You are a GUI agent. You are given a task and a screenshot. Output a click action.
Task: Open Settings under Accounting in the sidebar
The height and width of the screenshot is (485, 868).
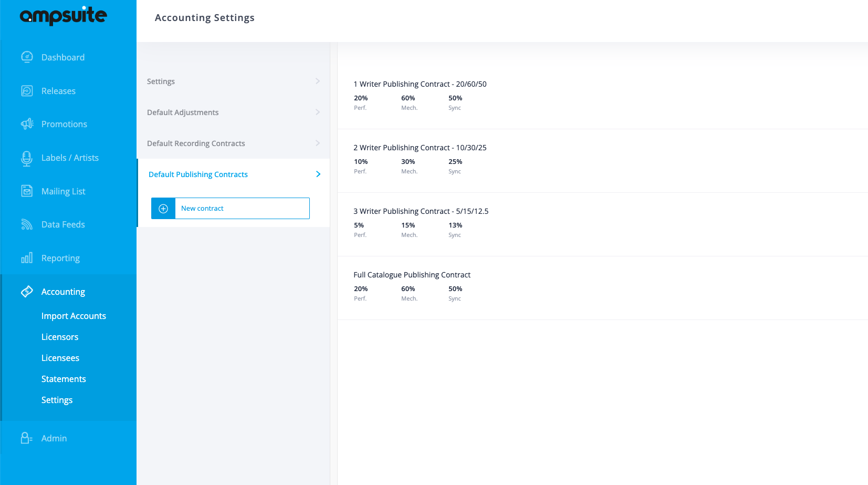[57, 400]
